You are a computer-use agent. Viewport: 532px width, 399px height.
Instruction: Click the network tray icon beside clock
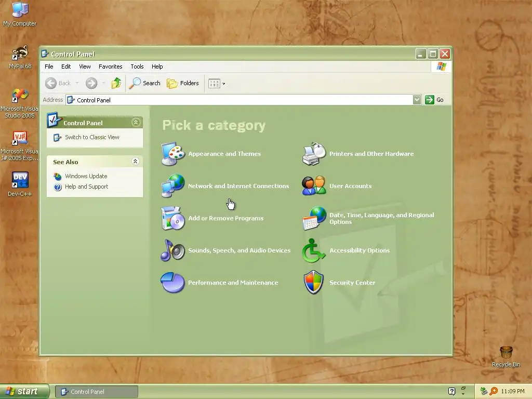(484, 391)
